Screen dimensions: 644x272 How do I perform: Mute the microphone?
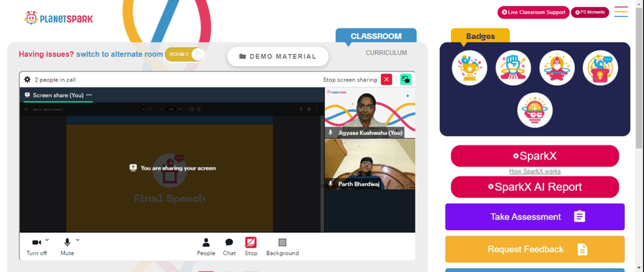[x=67, y=246]
